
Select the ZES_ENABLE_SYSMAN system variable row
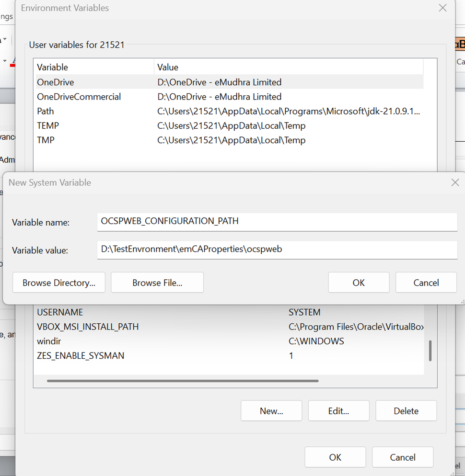coord(81,356)
